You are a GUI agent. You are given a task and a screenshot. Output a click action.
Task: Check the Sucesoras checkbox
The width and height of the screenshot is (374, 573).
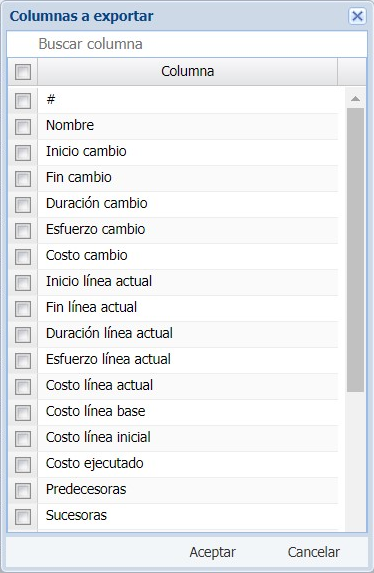23,517
